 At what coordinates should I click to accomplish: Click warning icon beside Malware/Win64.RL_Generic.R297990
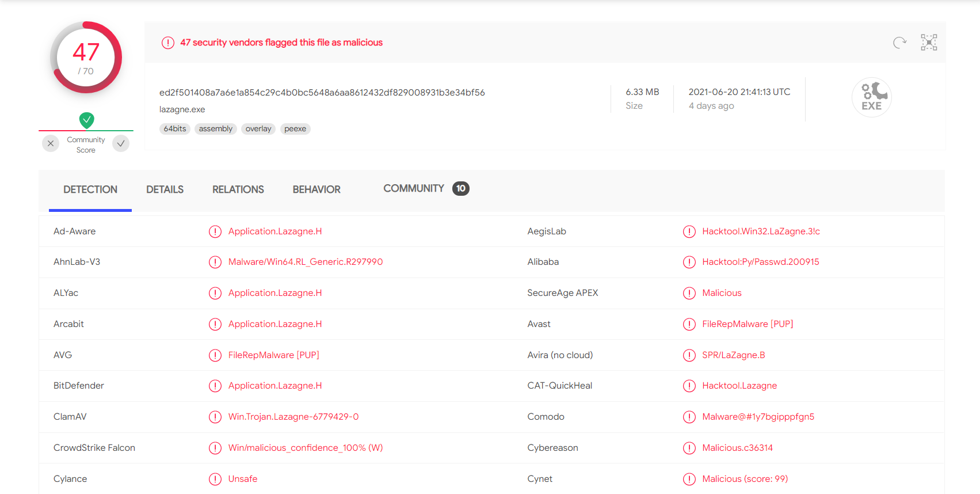(215, 262)
